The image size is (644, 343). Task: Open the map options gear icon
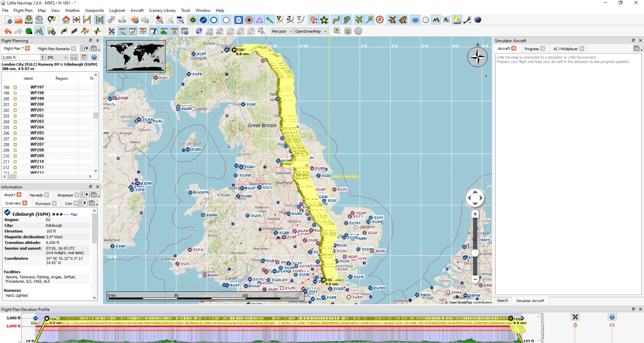(x=358, y=31)
